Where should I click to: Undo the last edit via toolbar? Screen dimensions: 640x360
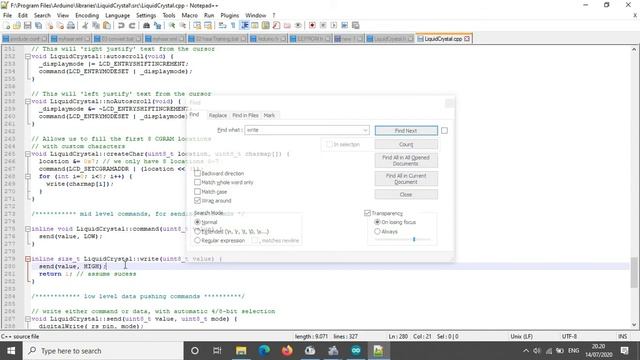pyautogui.click(x=121, y=26)
